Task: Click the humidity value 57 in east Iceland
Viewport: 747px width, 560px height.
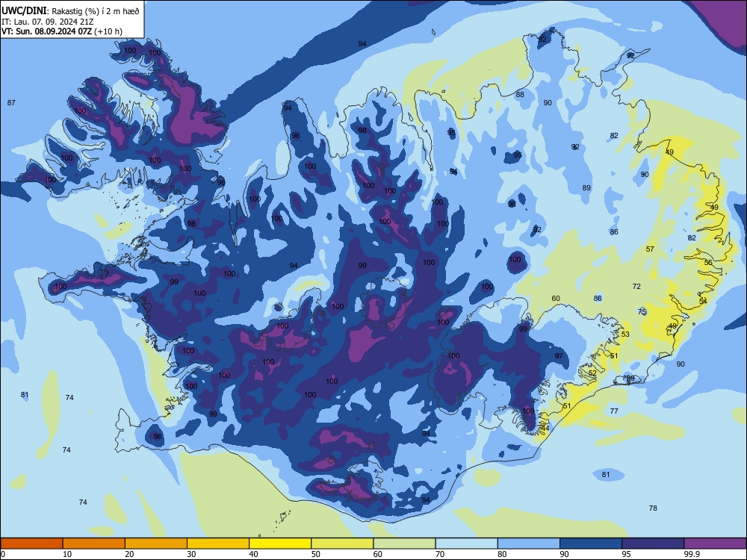Action: (650, 249)
